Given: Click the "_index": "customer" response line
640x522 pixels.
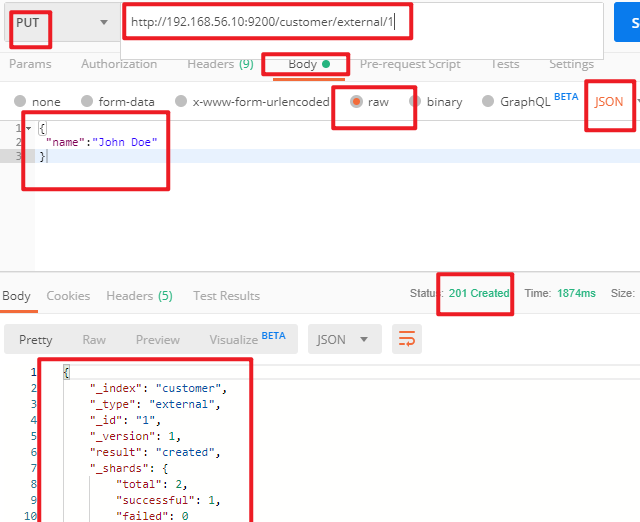Looking at the screenshot, I should (x=158, y=388).
